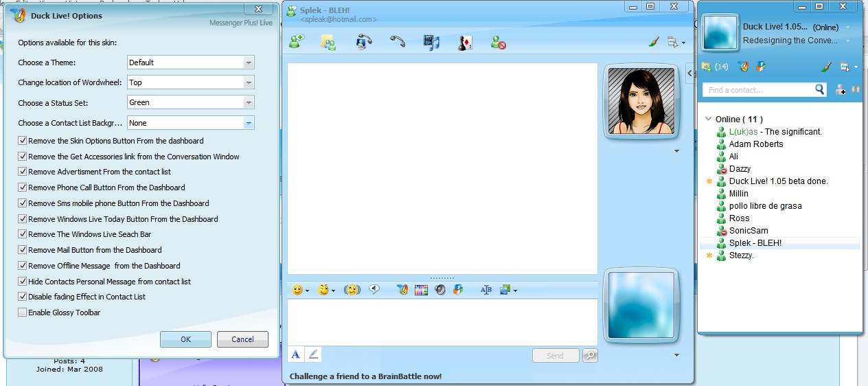868x386 pixels.
Task: Open the games icon with chess pawn
Action: pos(465,43)
